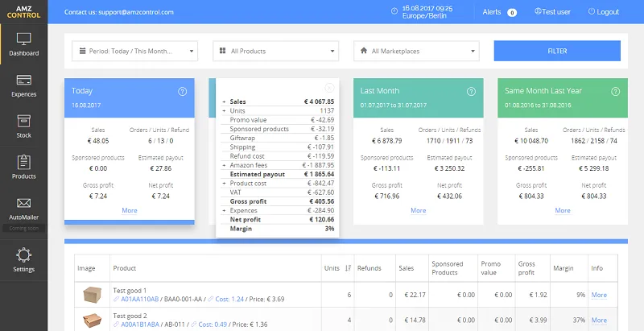Click the Test good 1 thumbnail
The width and height of the screenshot is (644, 331).
click(x=94, y=296)
